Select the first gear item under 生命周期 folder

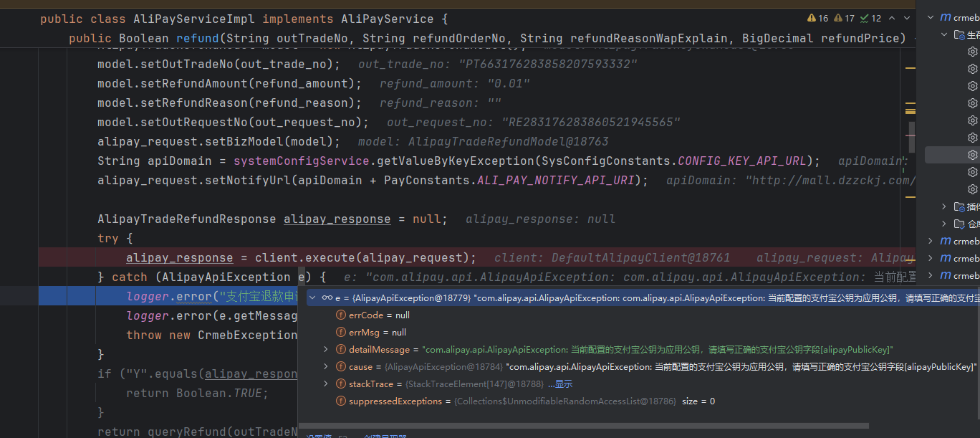pyautogui.click(x=972, y=52)
